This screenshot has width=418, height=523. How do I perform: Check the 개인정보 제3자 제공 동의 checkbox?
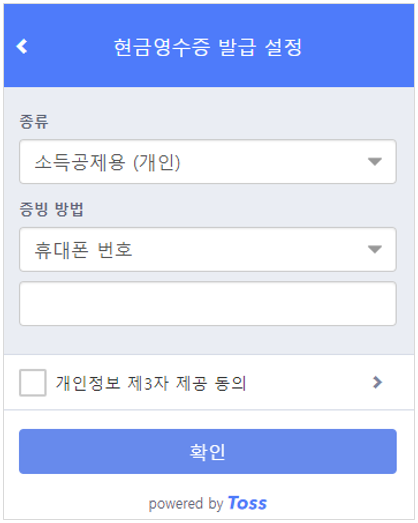point(33,383)
